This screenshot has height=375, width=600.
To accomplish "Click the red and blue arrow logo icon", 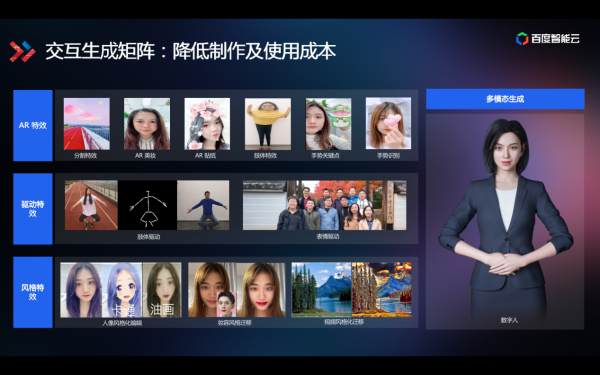I will 22,51.
